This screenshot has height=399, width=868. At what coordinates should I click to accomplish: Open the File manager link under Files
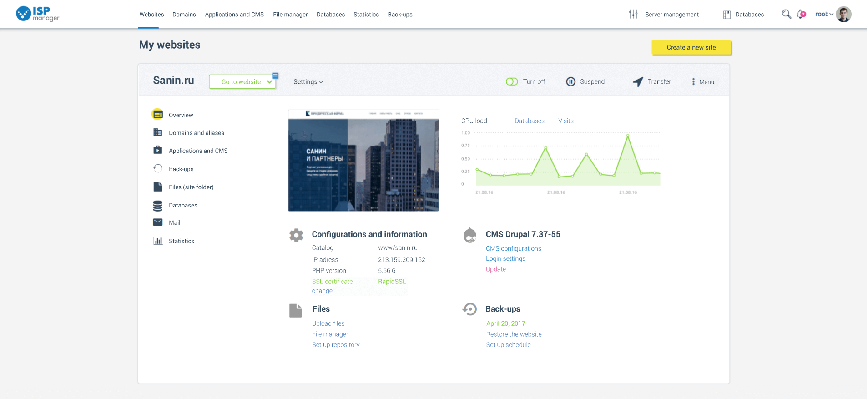coord(330,334)
